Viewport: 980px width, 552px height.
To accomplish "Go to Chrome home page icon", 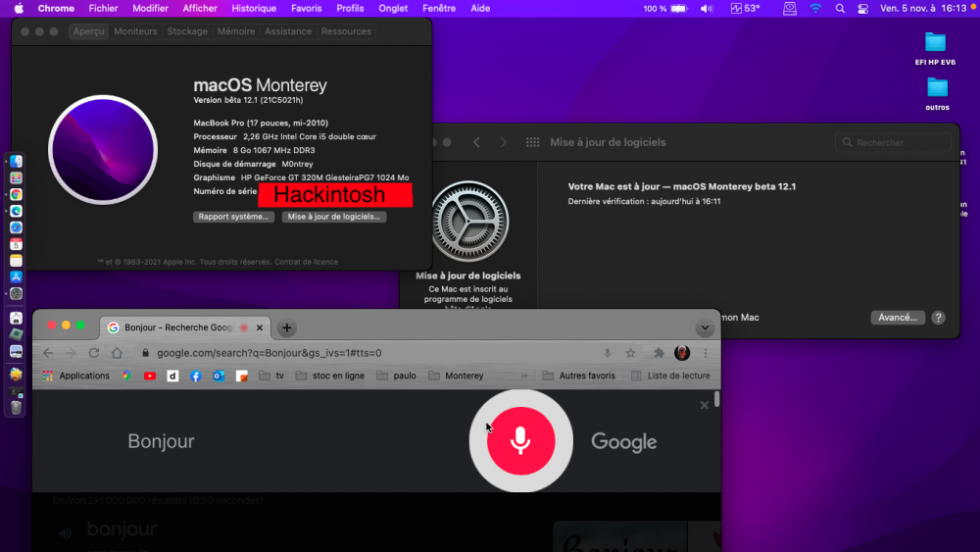I will [x=117, y=353].
